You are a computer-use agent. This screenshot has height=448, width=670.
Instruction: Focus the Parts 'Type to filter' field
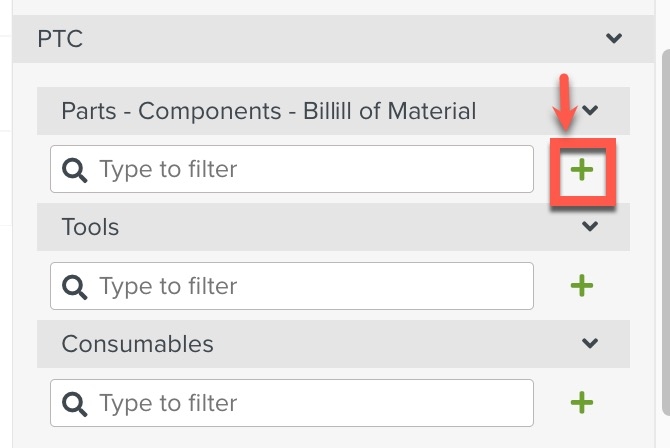[x=292, y=169]
